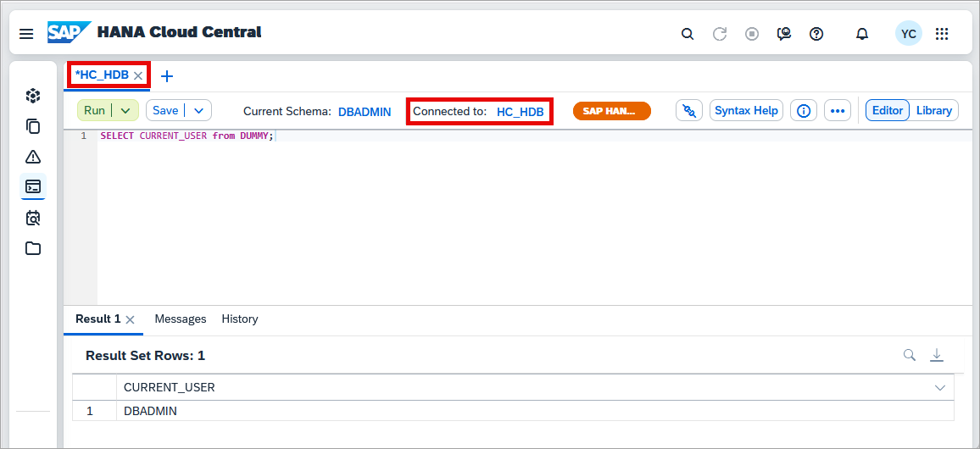
Task: Open the notifications bell
Action: pyautogui.click(x=862, y=34)
